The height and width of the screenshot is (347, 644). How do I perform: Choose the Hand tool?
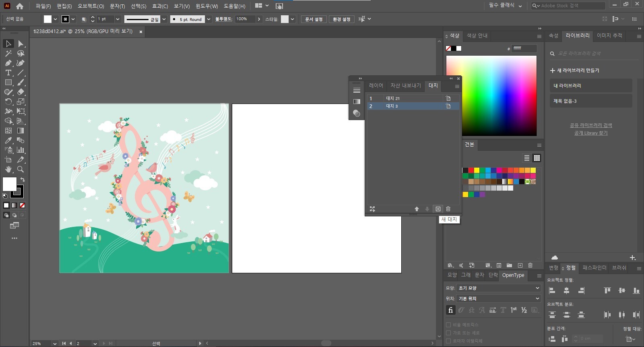tap(8, 169)
